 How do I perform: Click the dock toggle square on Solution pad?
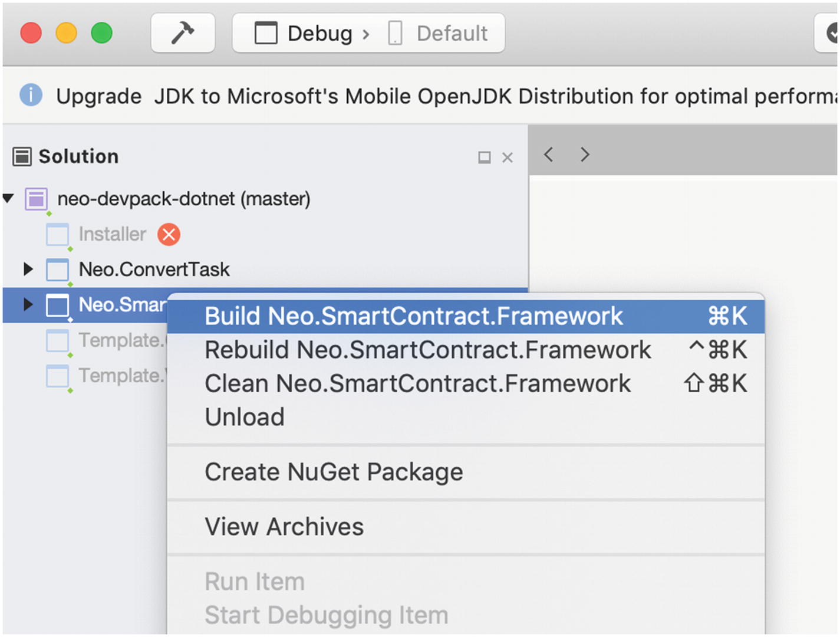485,157
